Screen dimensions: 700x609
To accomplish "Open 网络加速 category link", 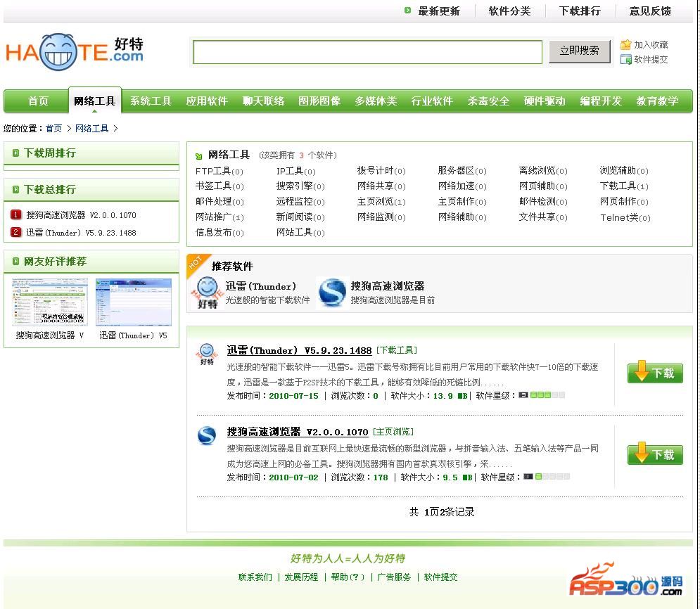I will pyautogui.click(x=462, y=186).
